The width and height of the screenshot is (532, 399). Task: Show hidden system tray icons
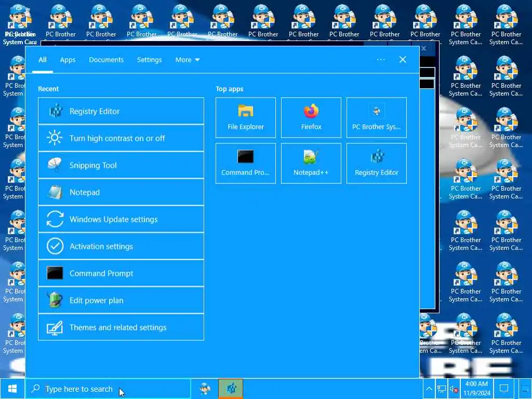[429, 389]
